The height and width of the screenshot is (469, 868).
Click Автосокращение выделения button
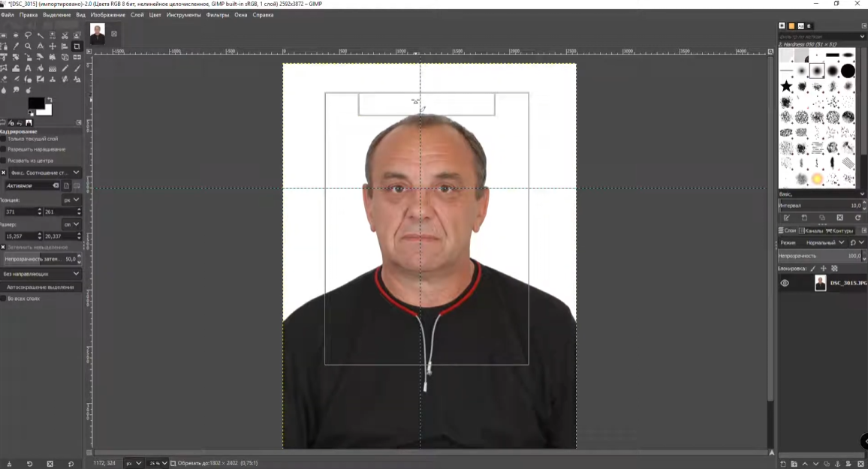click(41, 287)
